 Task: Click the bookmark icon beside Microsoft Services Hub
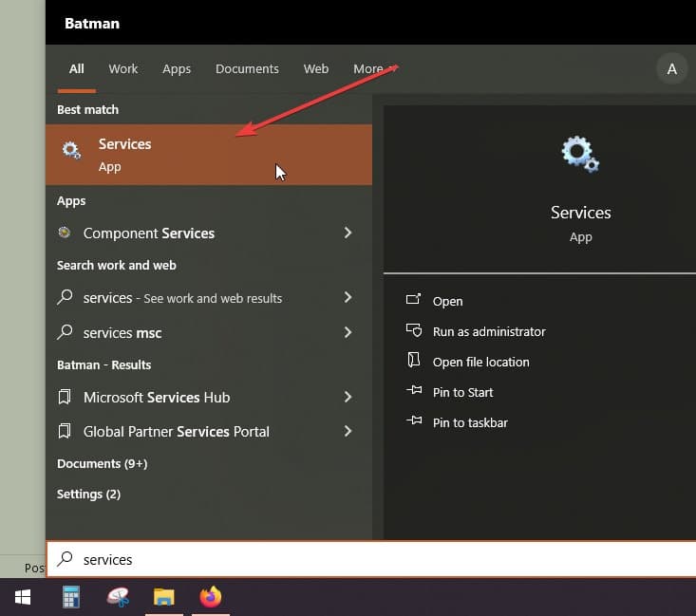[65, 397]
